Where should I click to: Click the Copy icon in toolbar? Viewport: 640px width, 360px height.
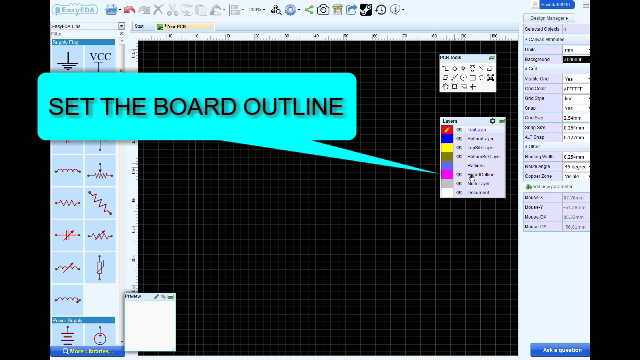tap(187, 9)
